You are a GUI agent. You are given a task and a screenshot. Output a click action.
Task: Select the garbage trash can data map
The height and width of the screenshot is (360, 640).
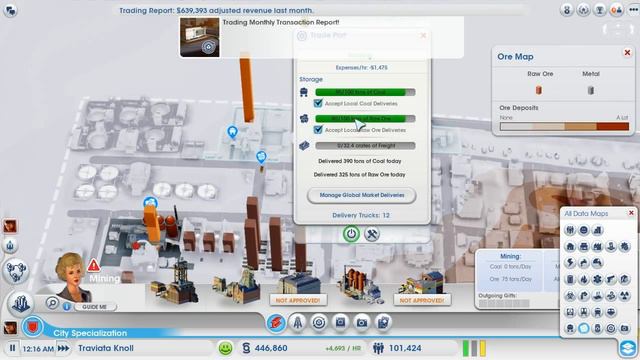tap(570, 279)
